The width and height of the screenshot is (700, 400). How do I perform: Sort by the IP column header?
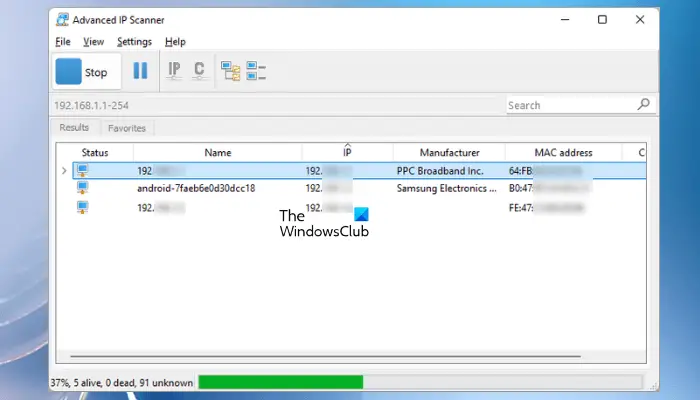point(347,153)
